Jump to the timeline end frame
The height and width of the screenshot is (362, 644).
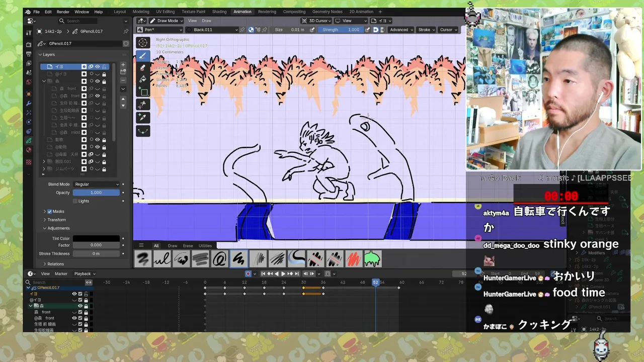pos(296,274)
